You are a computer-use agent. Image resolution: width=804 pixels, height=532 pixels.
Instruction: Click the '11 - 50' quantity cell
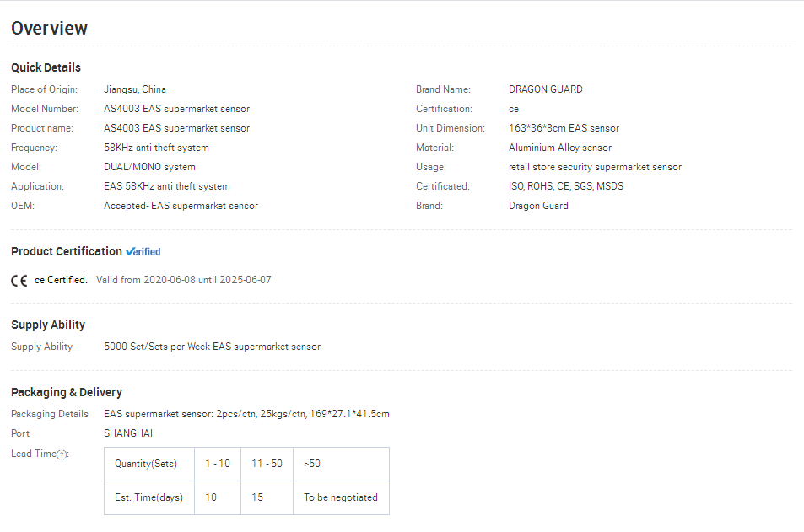[267, 464]
